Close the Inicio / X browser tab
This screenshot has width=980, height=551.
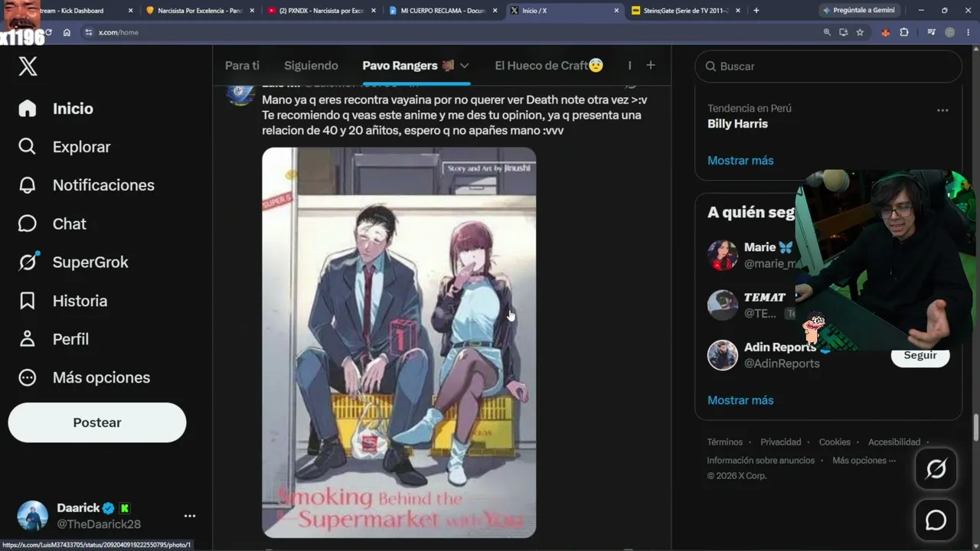pos(616,11)
